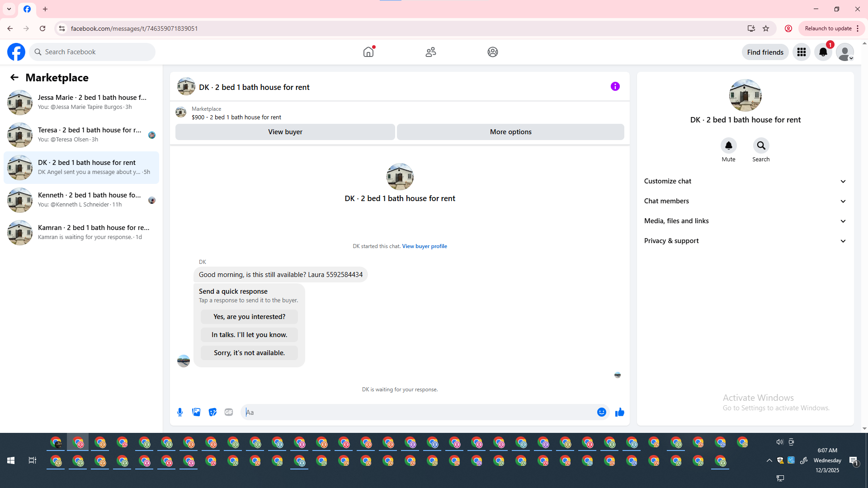Send quick reply 'In talks. I'll let you know.'
This screenshot has width=868, height=488.
tap(250, 335)
